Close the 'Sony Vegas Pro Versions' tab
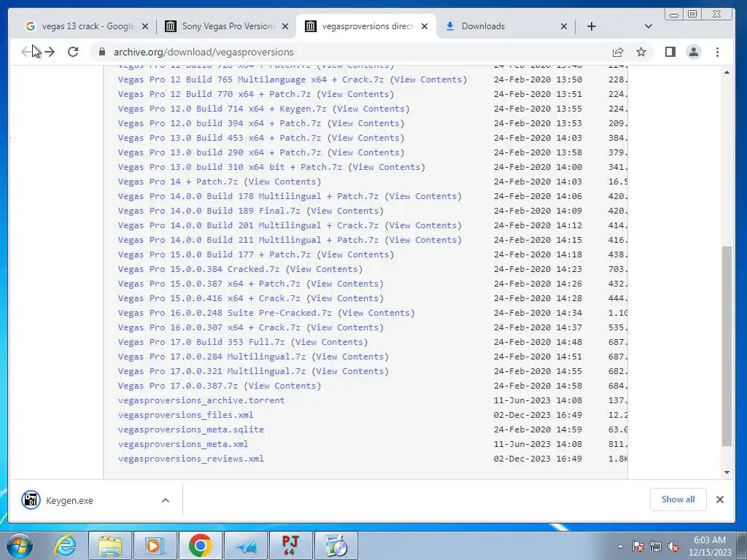Image resolution: width=747 pixels, height=560 pixels. [x=285, y=26]
